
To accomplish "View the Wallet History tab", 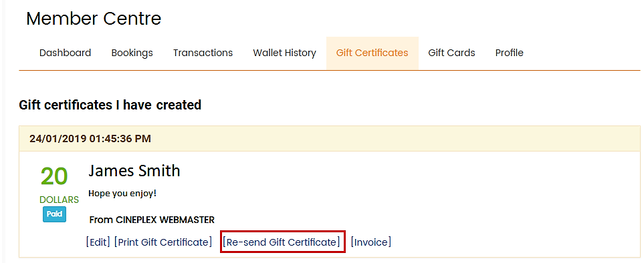I will (x=285, y=53).
